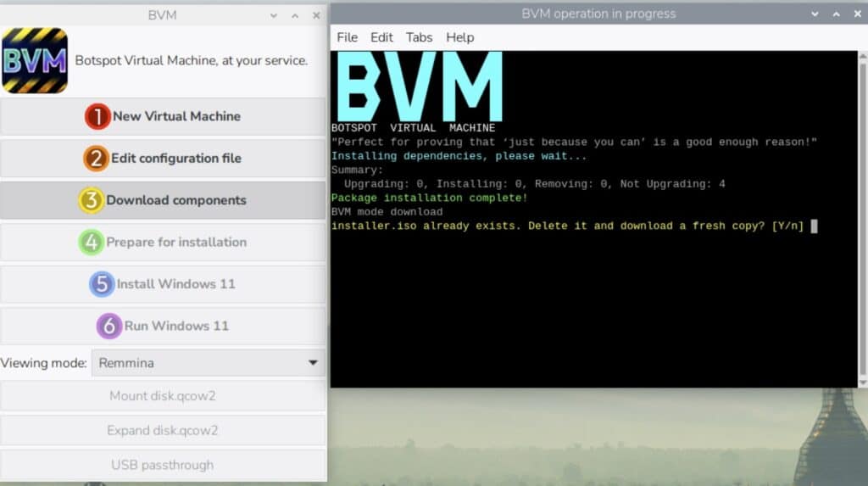Open the Help menu in terminal

tap(460, 37)
